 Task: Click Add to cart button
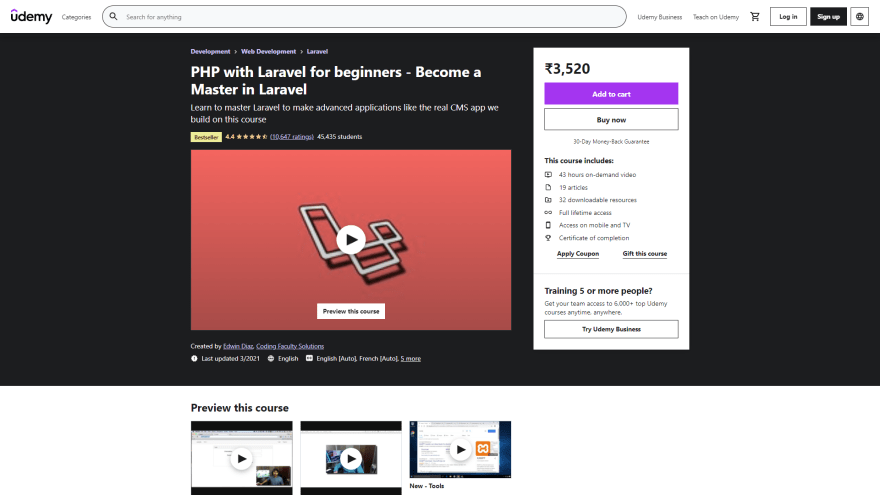click(611, 94)
